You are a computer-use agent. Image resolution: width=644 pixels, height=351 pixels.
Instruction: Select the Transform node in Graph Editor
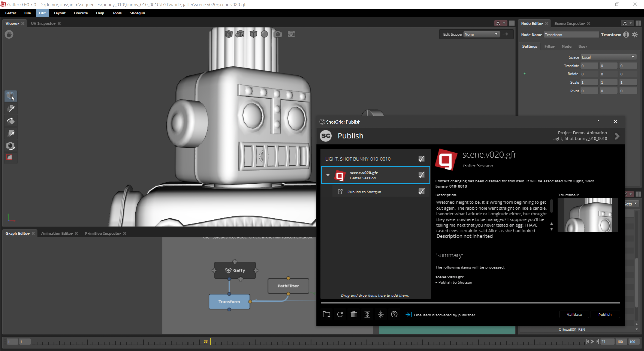point(229,302)
